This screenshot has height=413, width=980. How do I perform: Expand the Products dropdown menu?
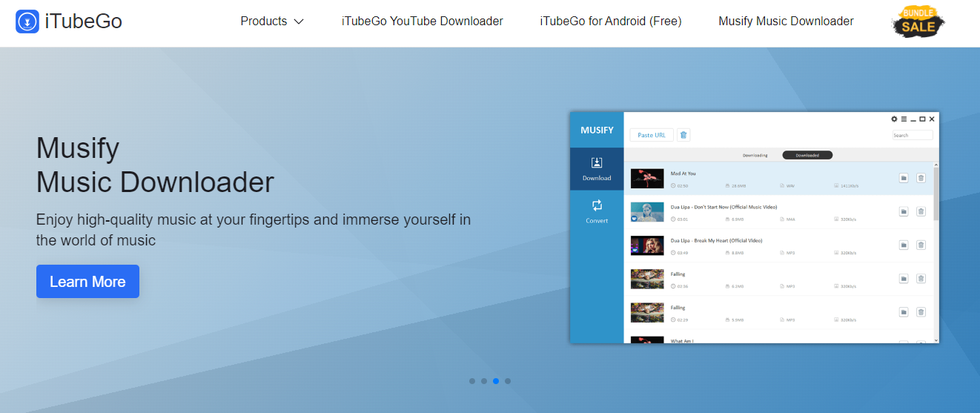pos(272,22)
